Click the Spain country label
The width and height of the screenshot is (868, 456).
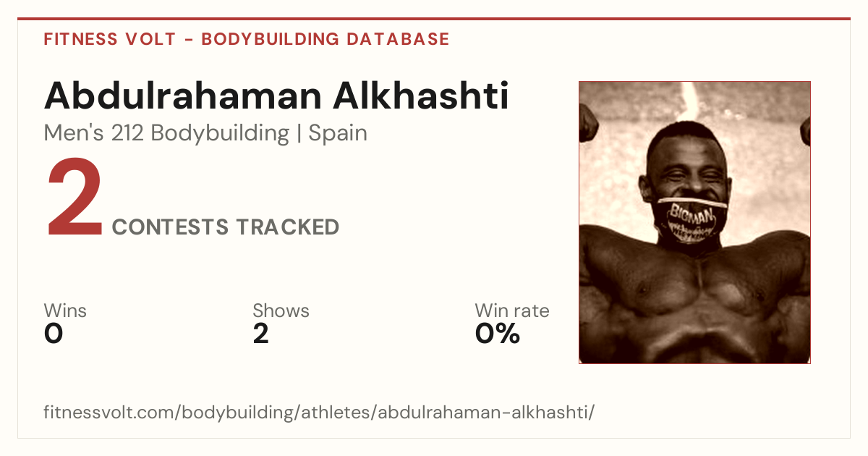(x=338, y=133)
